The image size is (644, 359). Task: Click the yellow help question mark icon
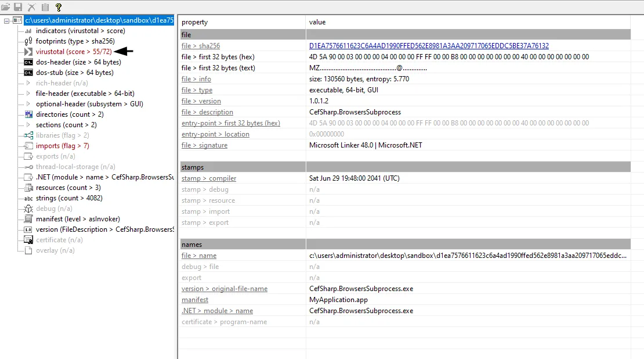pyautogui.click(x=58, y=7)
